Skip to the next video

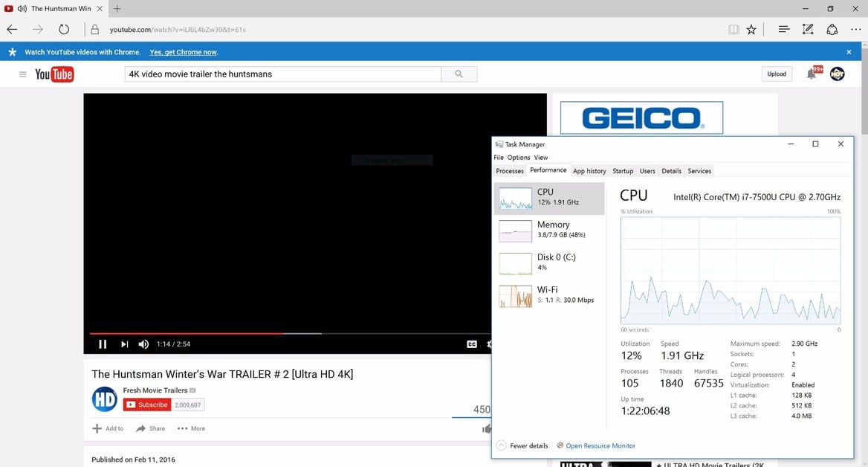(x=125, y=344)
